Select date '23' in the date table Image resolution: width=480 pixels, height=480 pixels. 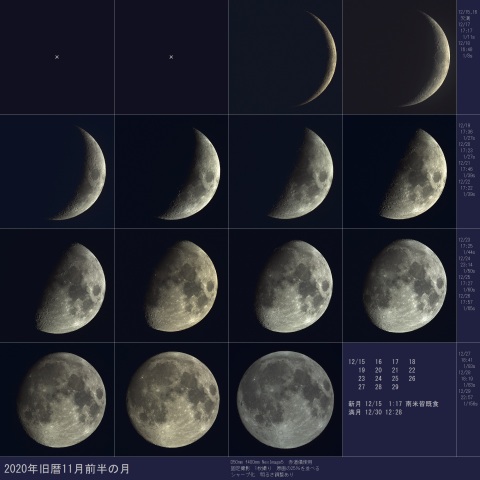[x=362, y=379]
